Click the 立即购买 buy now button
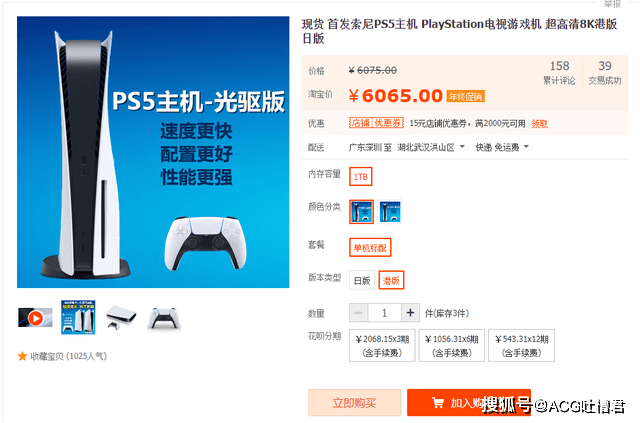 [x=354, y=403]
